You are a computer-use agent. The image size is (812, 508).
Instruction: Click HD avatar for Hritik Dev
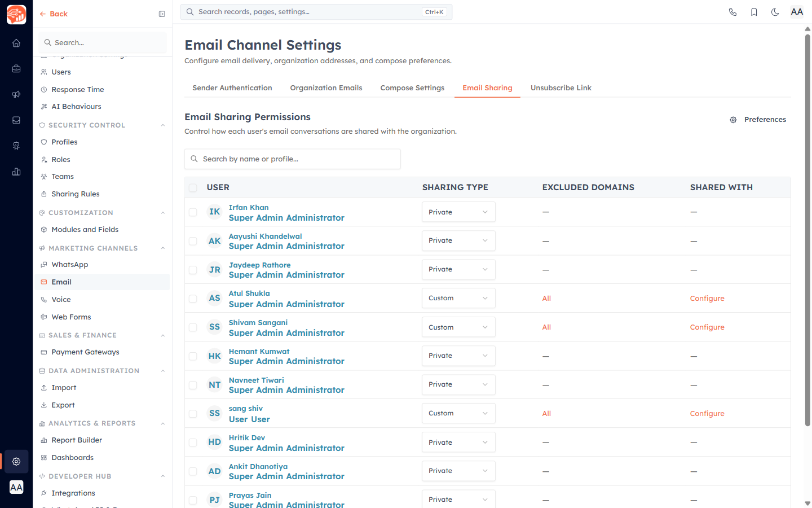coord(215,443)
